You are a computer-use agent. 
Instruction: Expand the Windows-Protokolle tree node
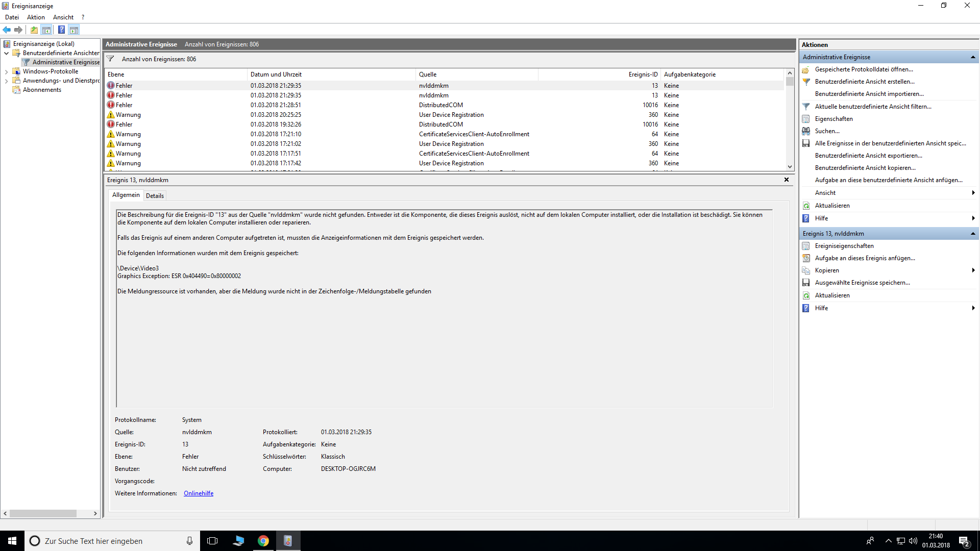click(6, 71)
